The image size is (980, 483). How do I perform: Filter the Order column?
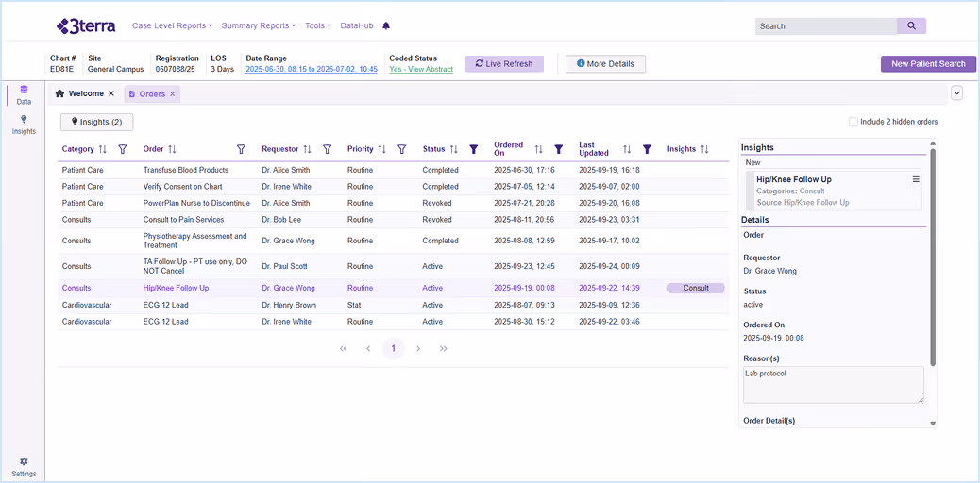pos(241,149)
